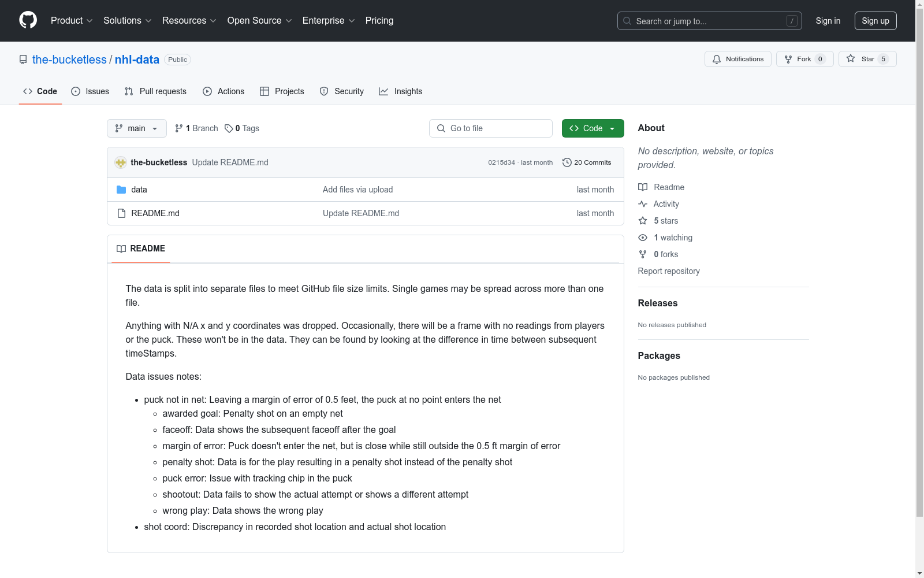Open the green Code dropdown button
The image size is (924, 578).
pos(593,128)
